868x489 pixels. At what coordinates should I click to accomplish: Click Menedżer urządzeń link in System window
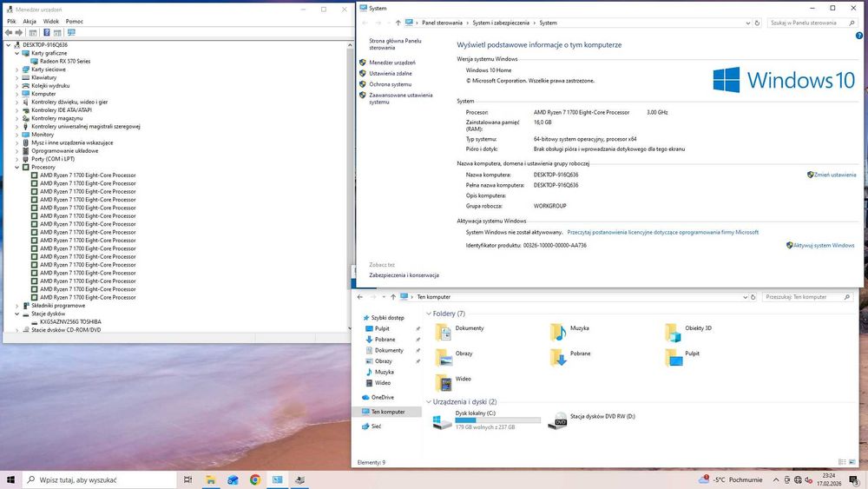[392, 63]
